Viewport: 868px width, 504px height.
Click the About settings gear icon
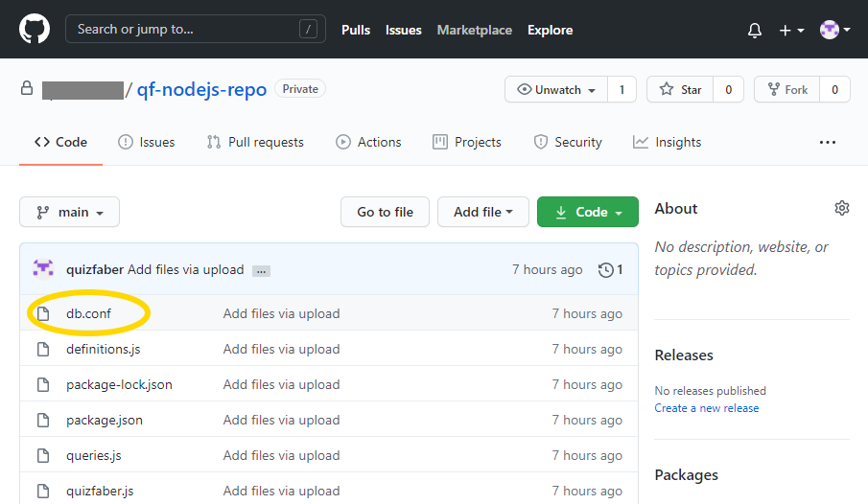(x=841, y=208)
